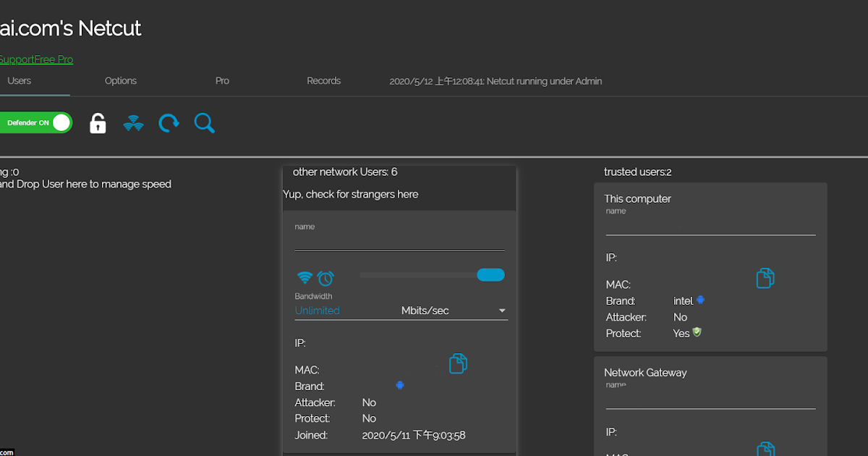Click the brand badge icon on other user card
868x456 pixels.
pyautogui.click(x=400, y=385)
